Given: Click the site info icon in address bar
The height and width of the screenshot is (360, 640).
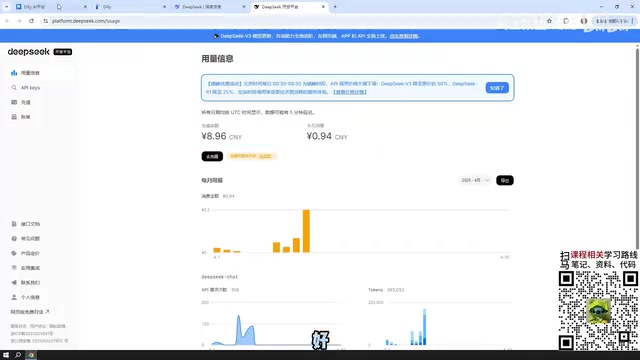Looking at the screenshot, I should (46, 21).
